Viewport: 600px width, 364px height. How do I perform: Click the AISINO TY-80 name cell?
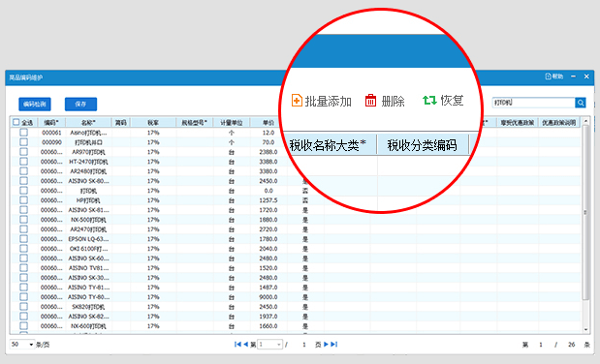tap(88, 296)
